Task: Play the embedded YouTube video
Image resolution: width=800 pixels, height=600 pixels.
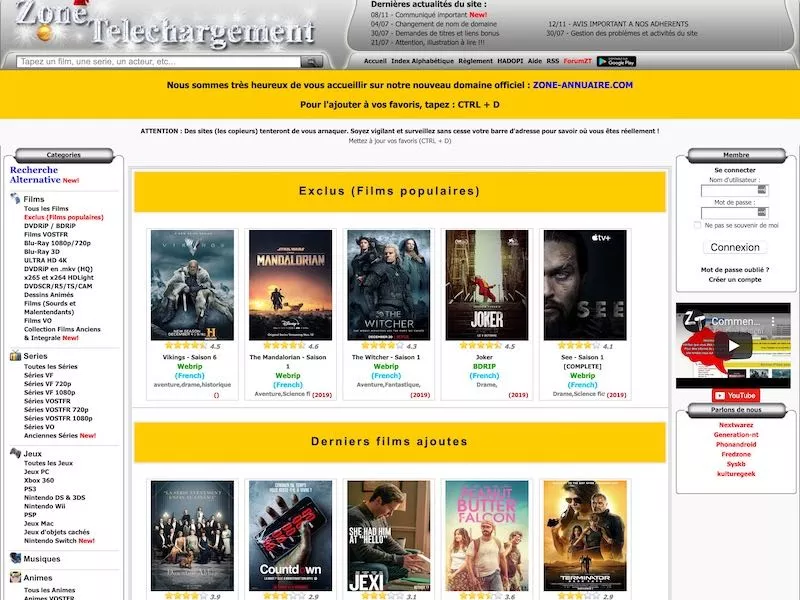Action: 733,345
